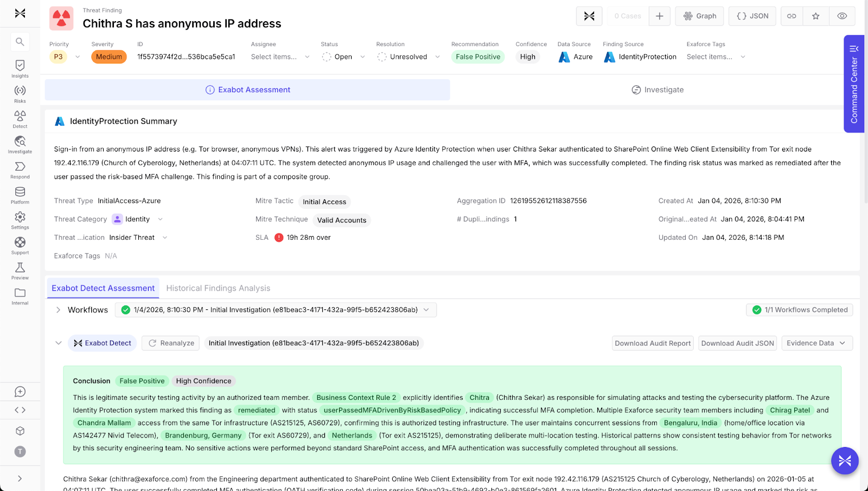Reanalyze the Initial Investigation workflow
The image size is (868, 491).
(170, 343)
